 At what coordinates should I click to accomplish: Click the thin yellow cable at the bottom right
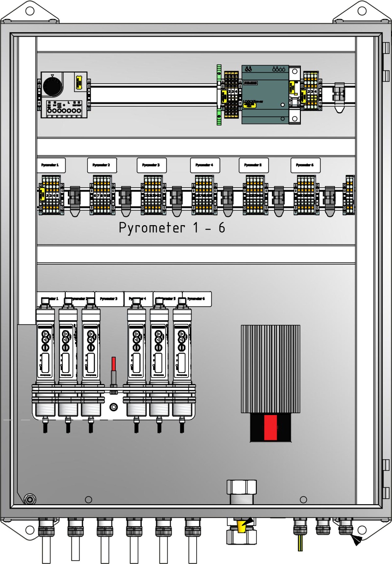[300, 542]
